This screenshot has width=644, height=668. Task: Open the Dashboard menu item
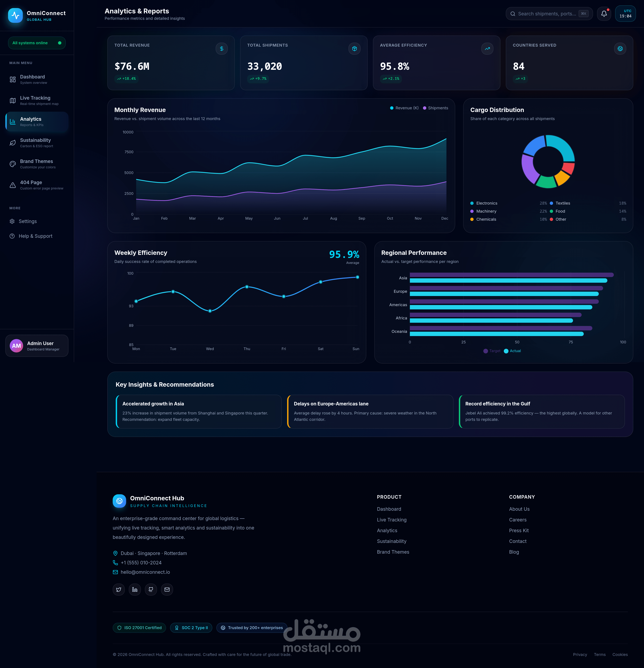pos(37,79)
